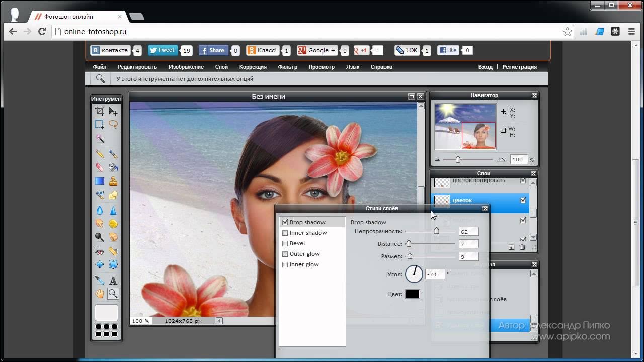
Task: Hide the 'цветок копировать' layer
Action: pos(523,180)
